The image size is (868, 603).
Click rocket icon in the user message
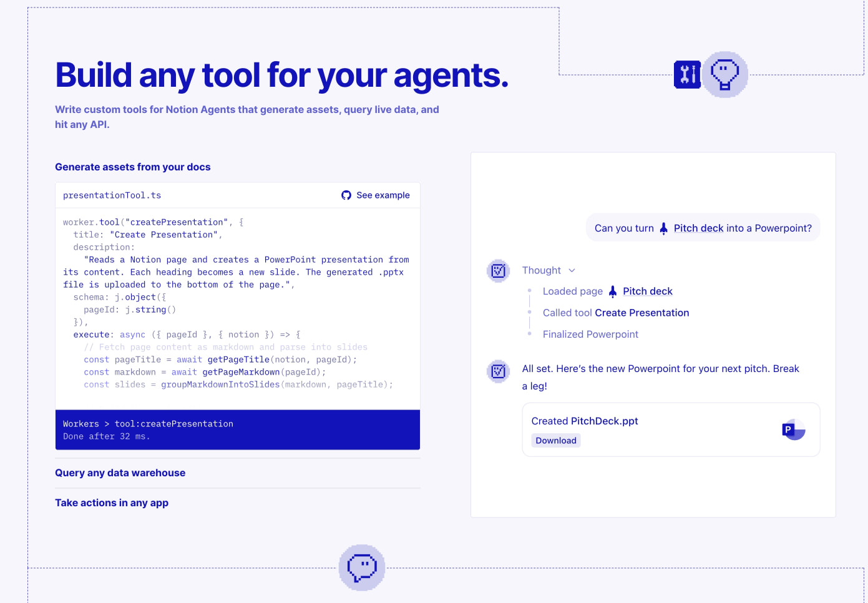click(664, 228)
